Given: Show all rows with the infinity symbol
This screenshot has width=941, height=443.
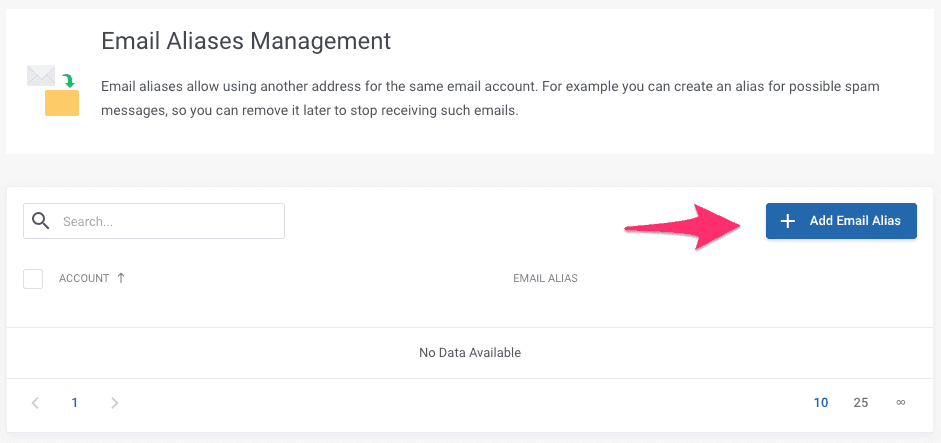Looking at the screenshot, I should 900,403.
